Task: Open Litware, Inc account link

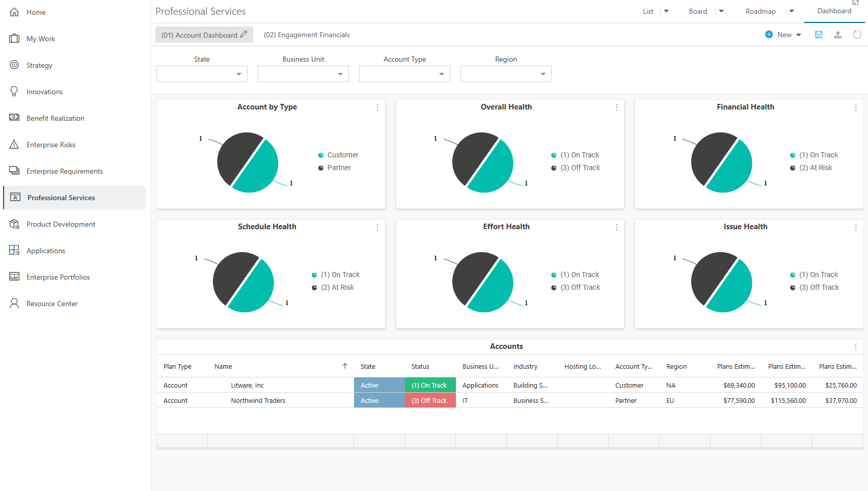Action: click(x=247, y=386)
